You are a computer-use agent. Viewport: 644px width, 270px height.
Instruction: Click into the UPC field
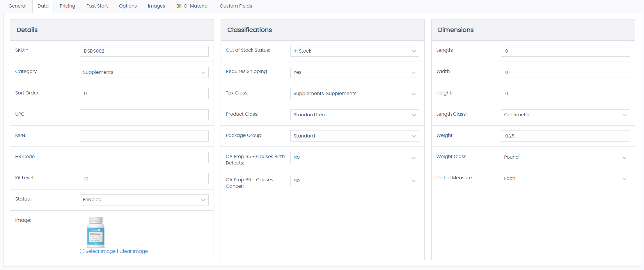(144, 115)
